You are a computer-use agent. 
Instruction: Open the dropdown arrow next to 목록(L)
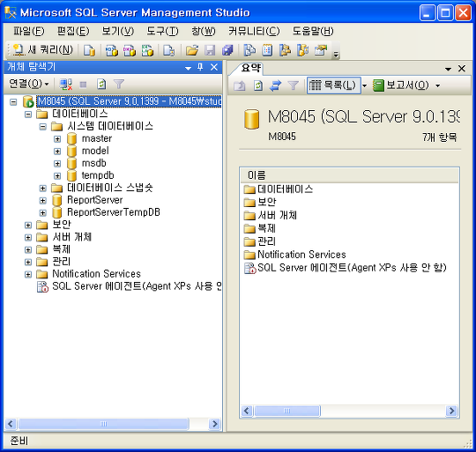pyautogui.click(x=364, y=85)
